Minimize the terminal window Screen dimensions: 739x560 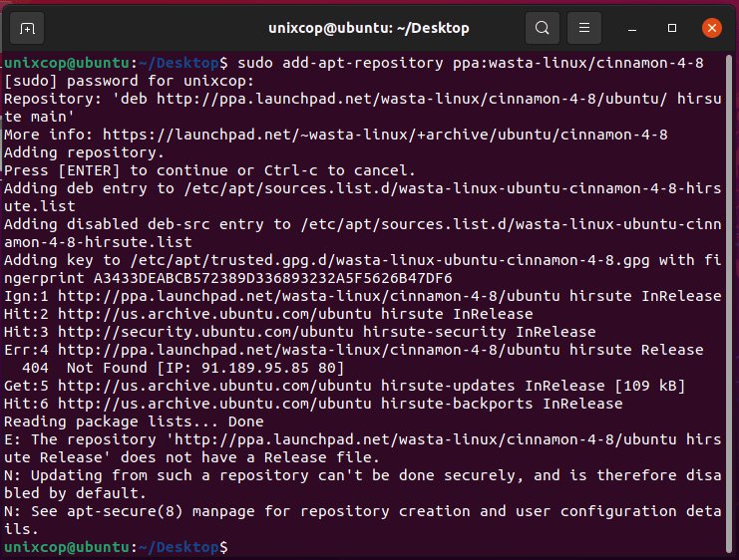(632, 29)
